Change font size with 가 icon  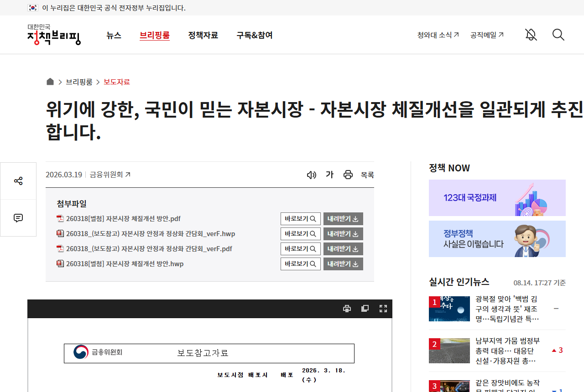pyautogui.click(x=329, y=175)
